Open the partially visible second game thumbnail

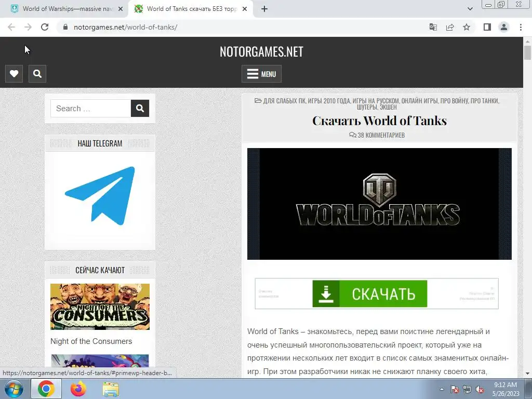point(100,361)
